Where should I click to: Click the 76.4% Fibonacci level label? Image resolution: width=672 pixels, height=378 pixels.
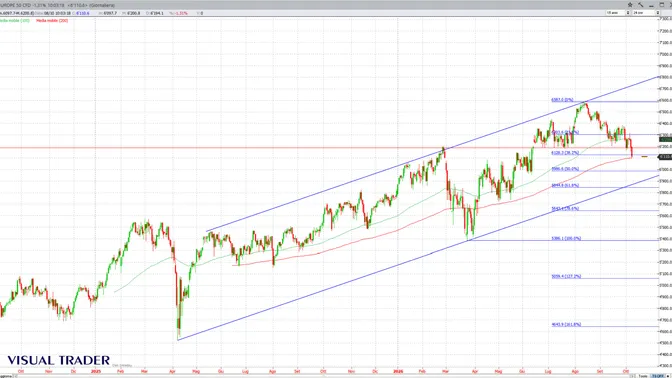[565, 209]
